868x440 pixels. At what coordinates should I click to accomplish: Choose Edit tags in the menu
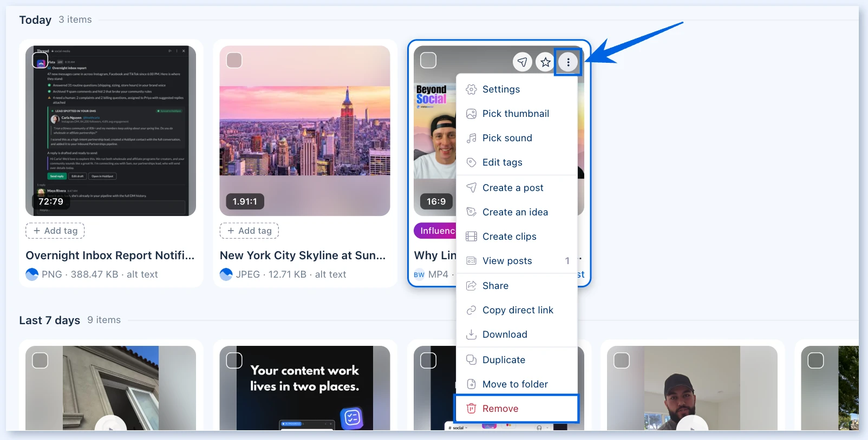click(517, 162)
